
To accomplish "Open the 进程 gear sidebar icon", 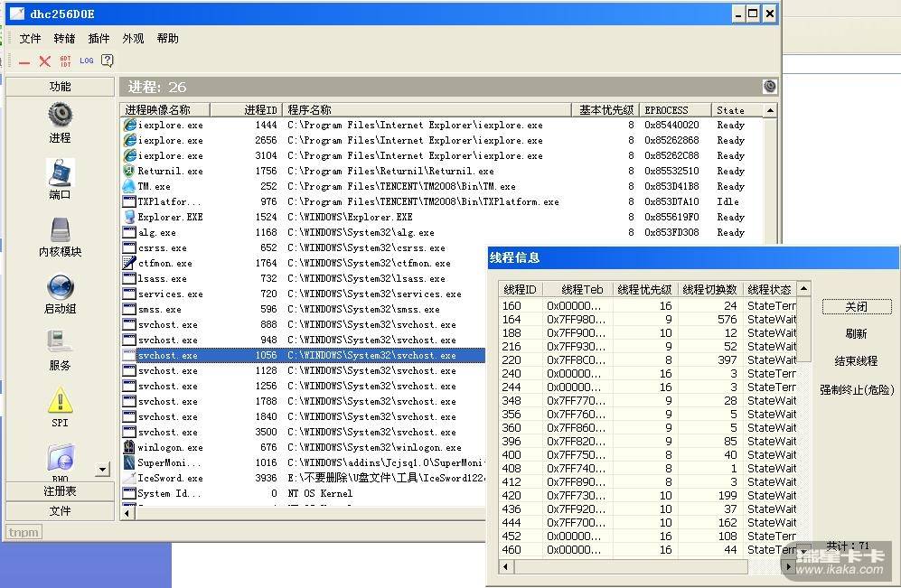I will (60, 115).
